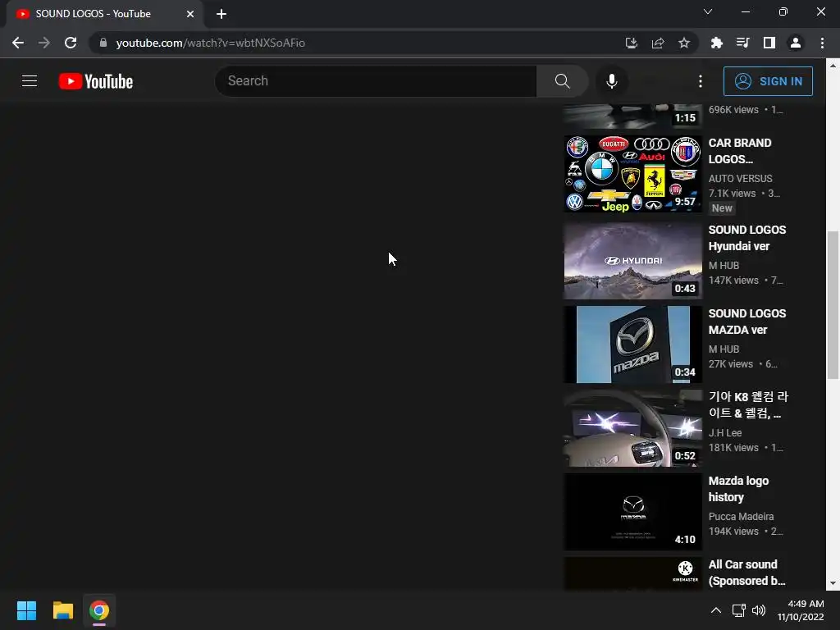Bookmark this tab with star icon
The width and height of the screenshot is (840, 630).
(684, 43)
